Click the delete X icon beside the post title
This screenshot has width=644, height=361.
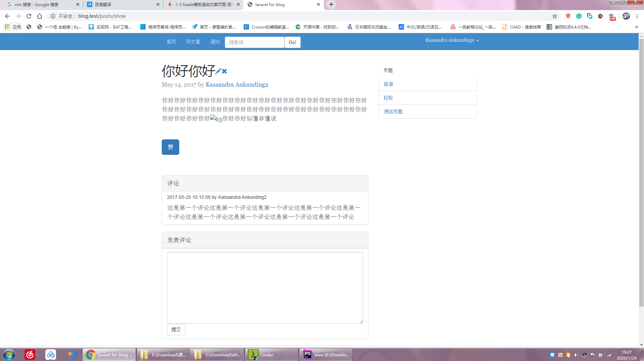pyautogui.click(x=225, y=71)
